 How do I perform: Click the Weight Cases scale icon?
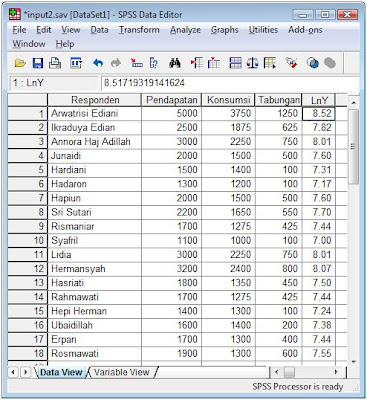tap(252, 63)
